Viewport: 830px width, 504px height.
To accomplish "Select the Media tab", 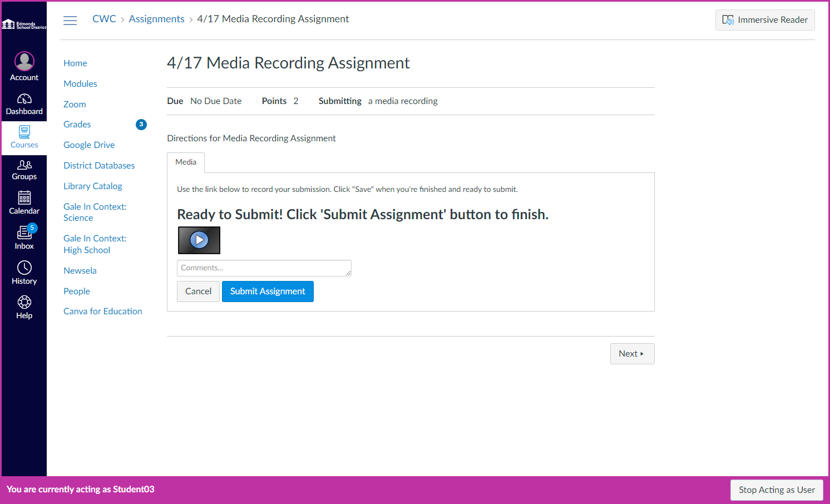I will pyautogui.click(x=186, y=162).
